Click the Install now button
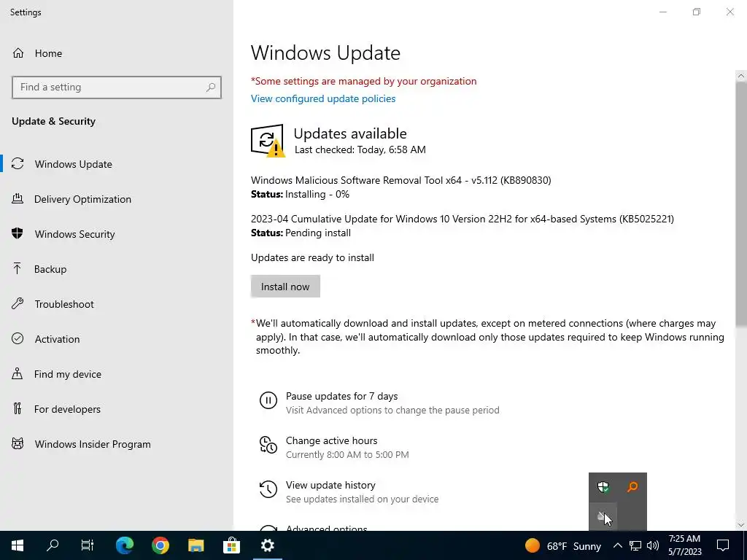This screenshot has height=560, width=747. 285,286
